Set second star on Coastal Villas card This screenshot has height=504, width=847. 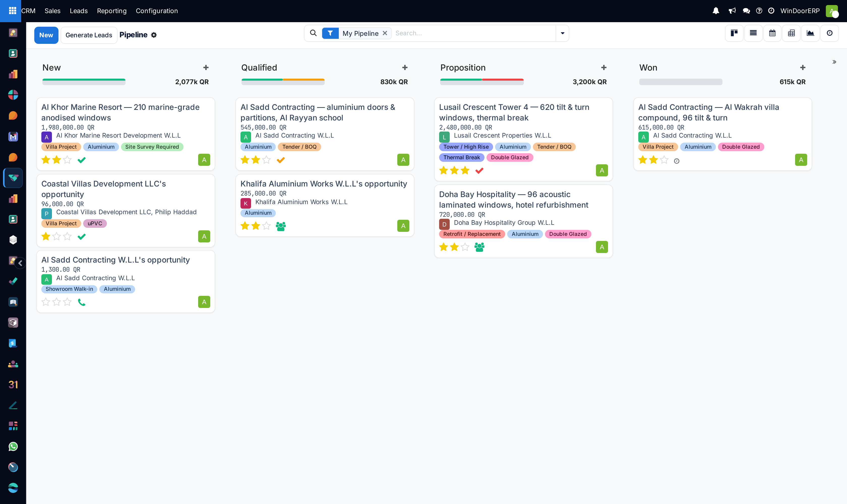point(56,236)
